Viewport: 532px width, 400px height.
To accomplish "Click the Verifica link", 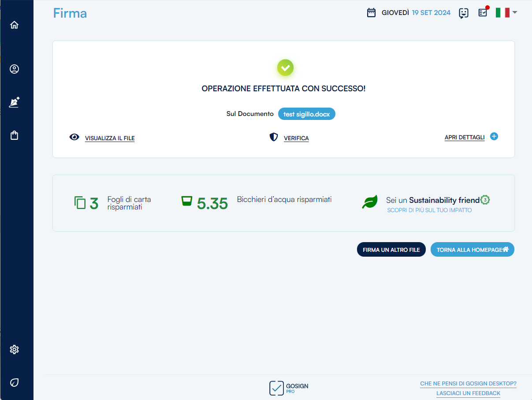I will tap(296, 138).
